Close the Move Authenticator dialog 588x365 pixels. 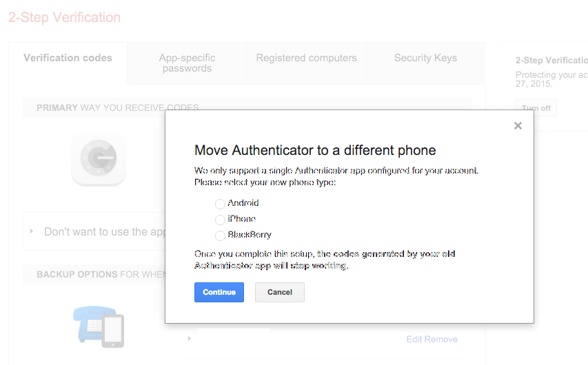(x=518, y=125)
